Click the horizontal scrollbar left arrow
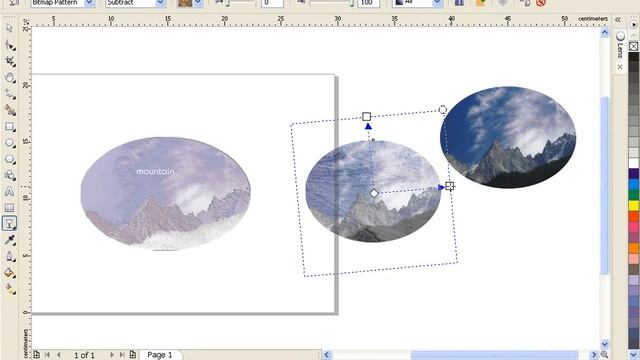This screenshot has width=640, height=360. point(327,355)
